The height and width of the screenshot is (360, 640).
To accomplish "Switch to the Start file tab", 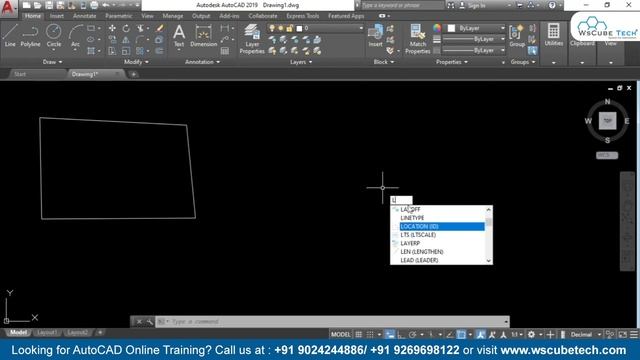I will 20,74.
